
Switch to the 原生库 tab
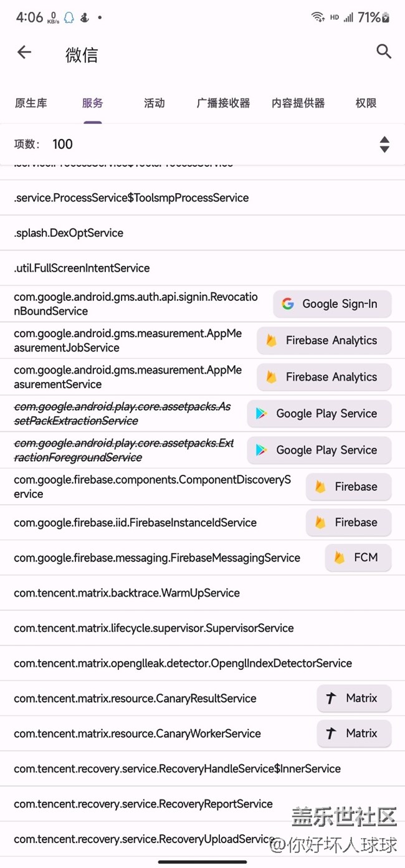31,103
